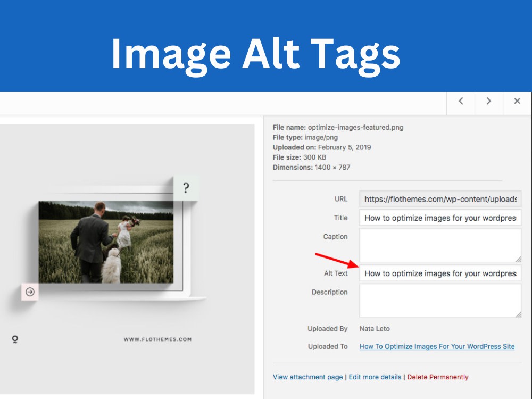
Task: Edit the Title field
Action: tap(440, 218)
